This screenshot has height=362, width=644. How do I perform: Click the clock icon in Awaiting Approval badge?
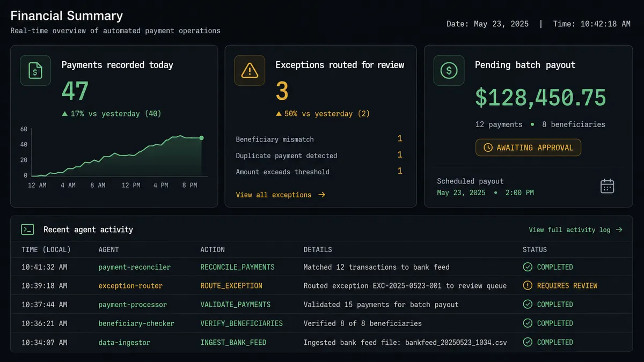point(488,147)
